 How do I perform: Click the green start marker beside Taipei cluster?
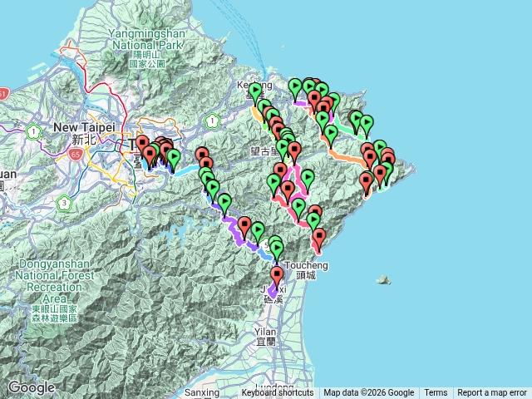[x=174, y=159]
